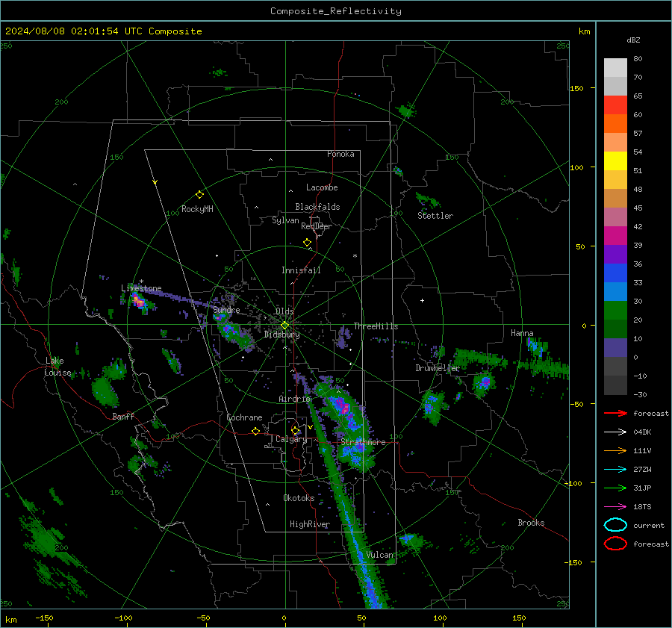Click the yellow diamond marker below RedDeer
Image resolution: width=672 pixels, height=628 pixels.
pyautogui.click(x=307, y=243)
